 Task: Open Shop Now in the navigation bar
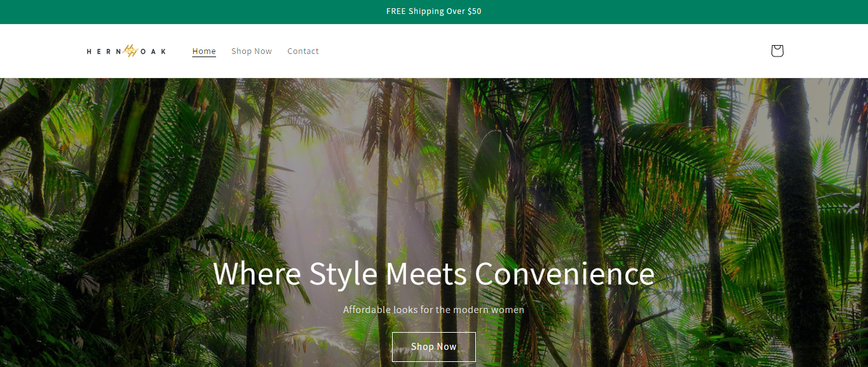(x=252, y=51)
